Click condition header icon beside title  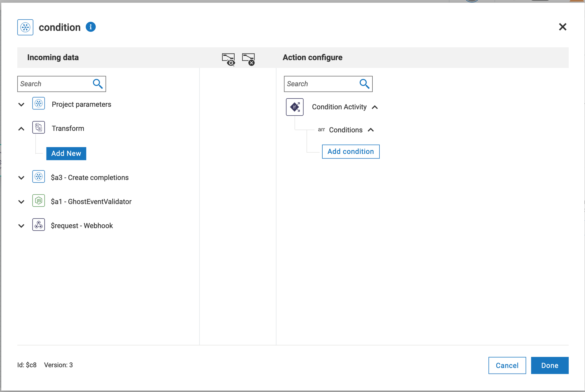click(x=25, y=27)
